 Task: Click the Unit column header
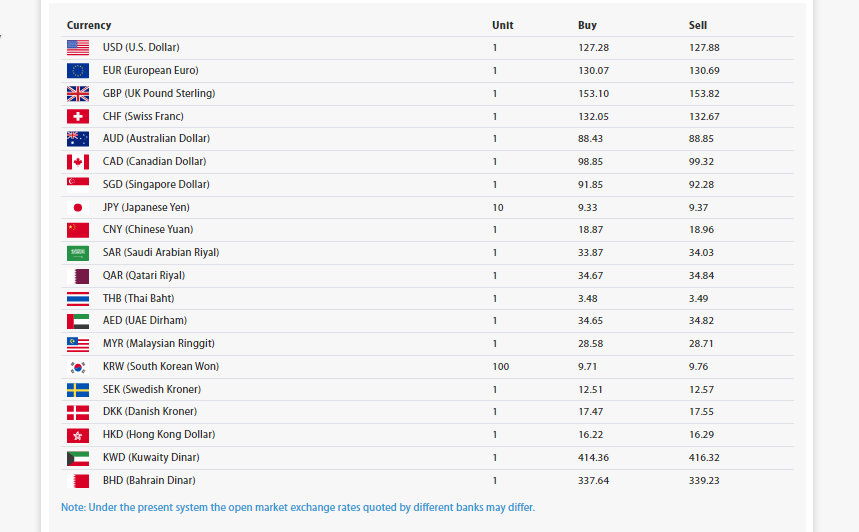click(502, 25)
